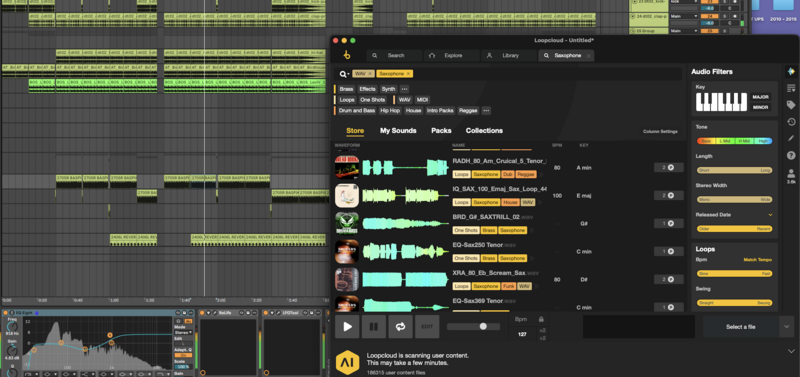800x377 pixels.
Task: Open the Store section
Action: (x=355, y=131)
